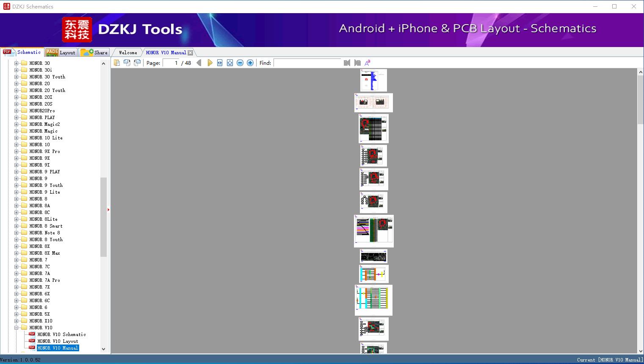Click the HONOR 5X folder icon
This screenshot has width=644, height=364.
[24, 314]
